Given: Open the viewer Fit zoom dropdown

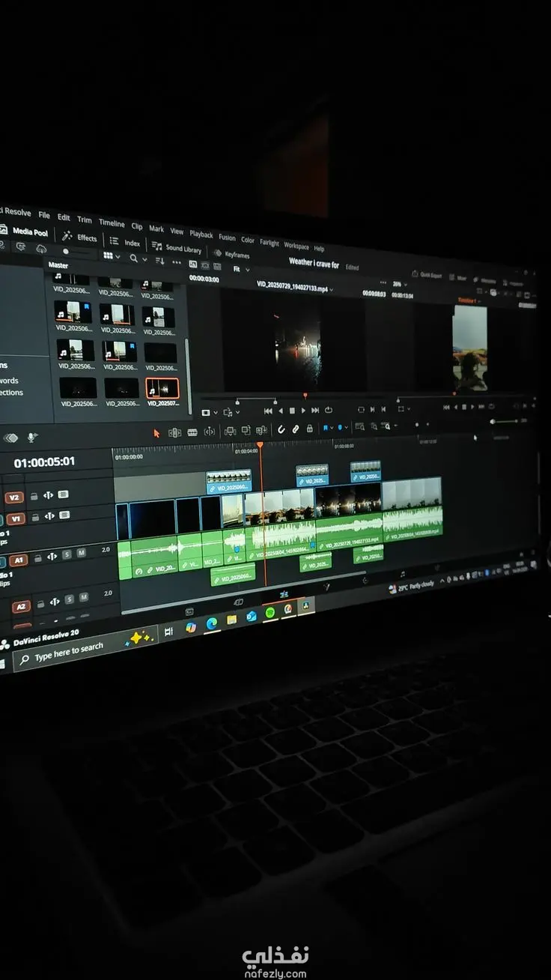Looking at the screenshot, I should point(240,268).
